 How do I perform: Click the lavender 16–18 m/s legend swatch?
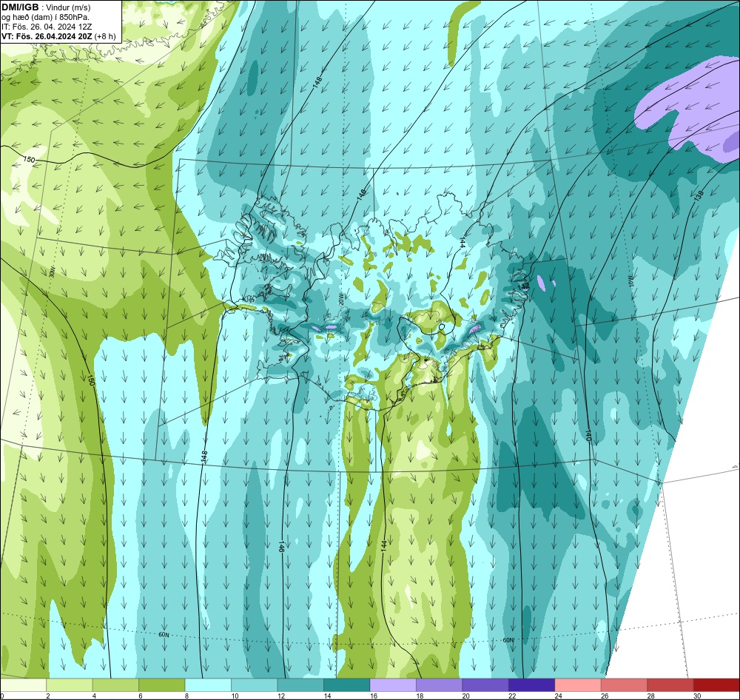(x=393, y=685)
